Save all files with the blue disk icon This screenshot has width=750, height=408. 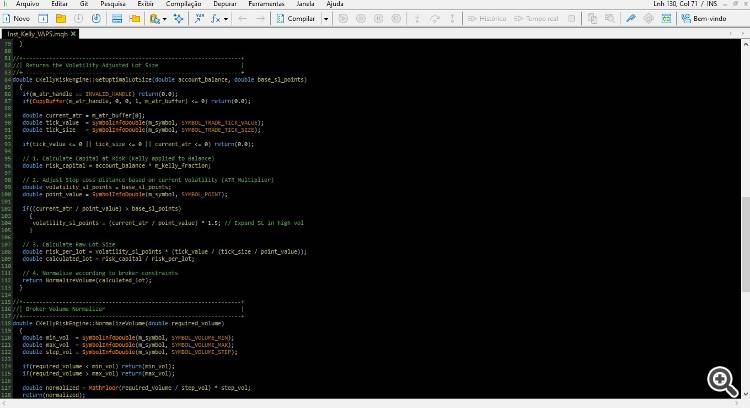[x=96, y=19]
